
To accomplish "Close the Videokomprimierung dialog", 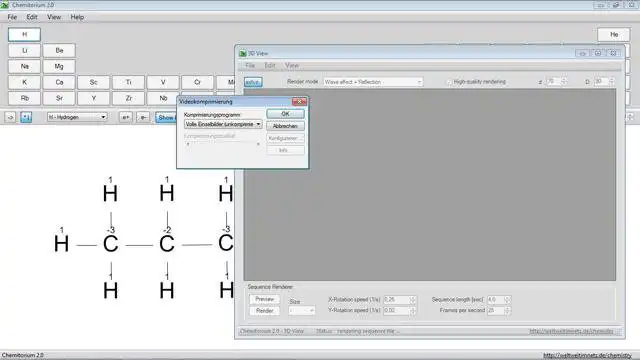I will click(x=299, y=102).
